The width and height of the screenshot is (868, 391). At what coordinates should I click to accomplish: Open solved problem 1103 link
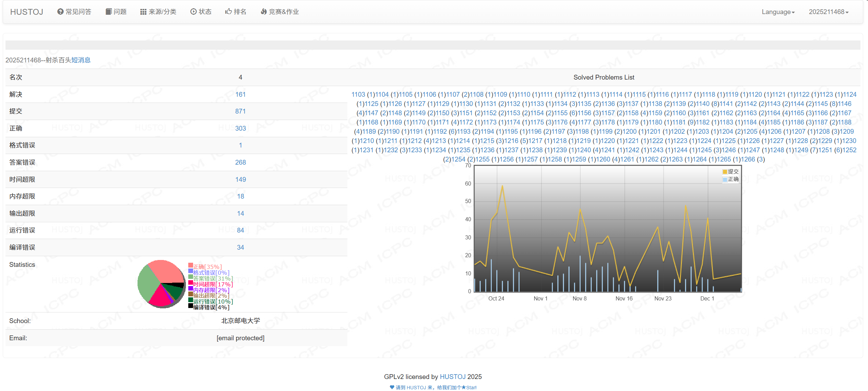point(358,94)
